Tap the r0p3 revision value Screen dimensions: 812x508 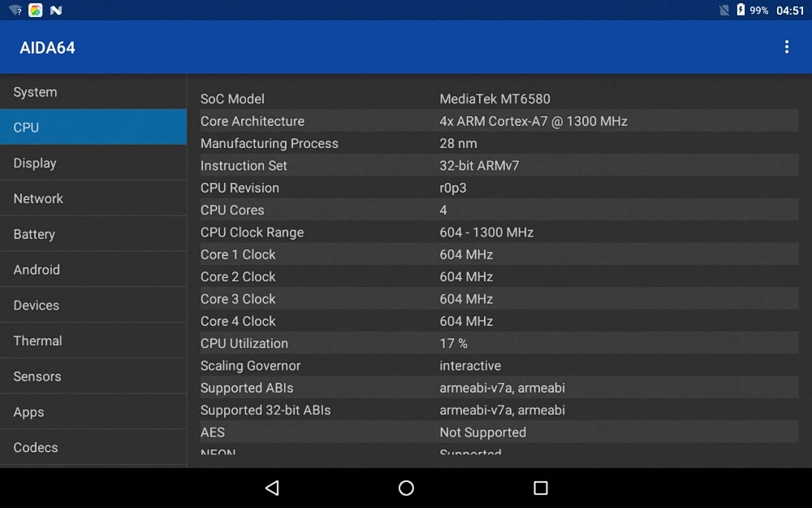click(x=452, y=189)
